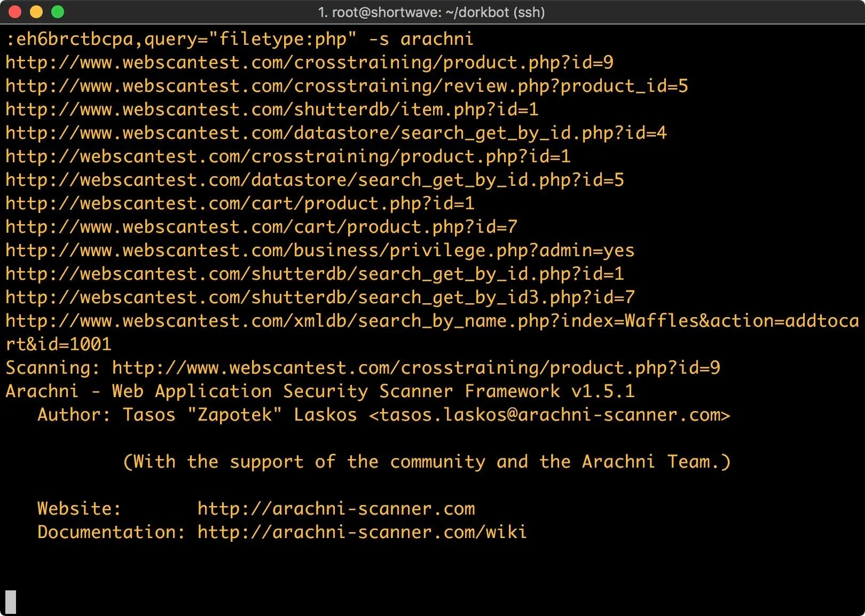Screen dimensions: 865x616
Task: Open the www datastore/search_get_by_id.php?id=4 URL
Action: pos(336,133)
